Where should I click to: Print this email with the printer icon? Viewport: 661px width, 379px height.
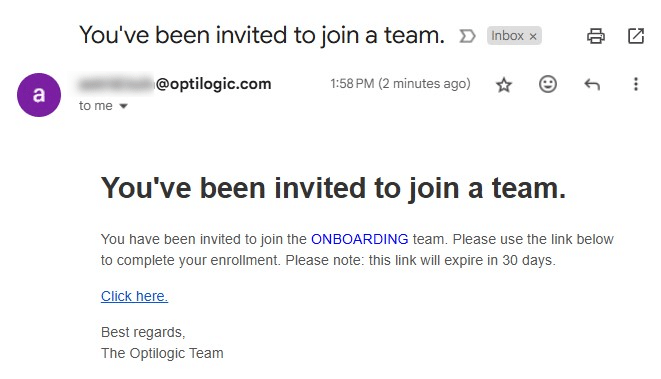click(x=596, y=36)
